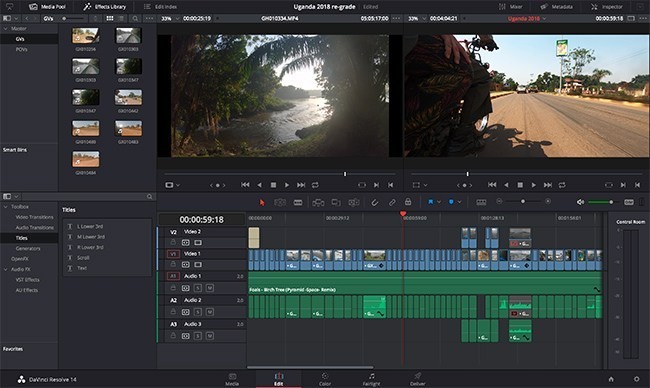650x388 pixels.
Task: Jump to last frame in timeline viewer
Action: coord(548,185)
